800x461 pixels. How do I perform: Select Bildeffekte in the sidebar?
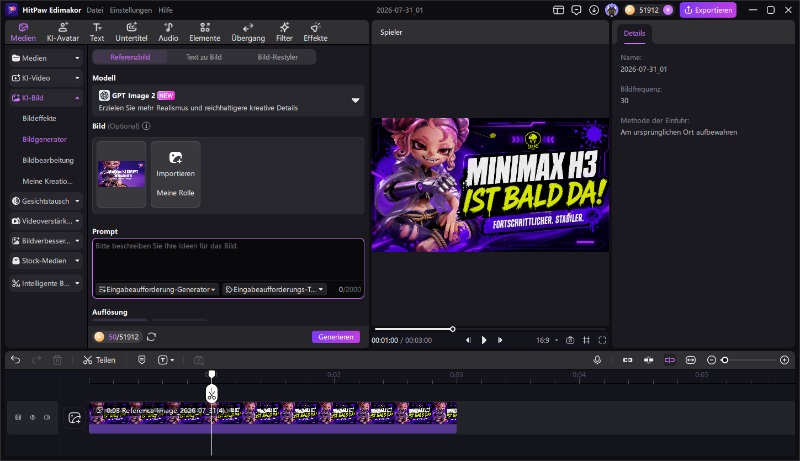tap(39, 118)
